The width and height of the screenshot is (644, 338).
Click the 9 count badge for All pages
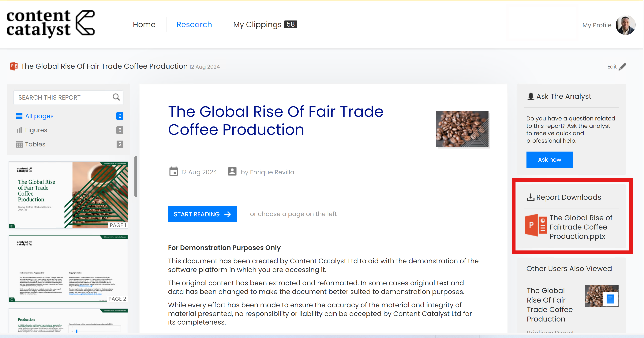(120, 116)
